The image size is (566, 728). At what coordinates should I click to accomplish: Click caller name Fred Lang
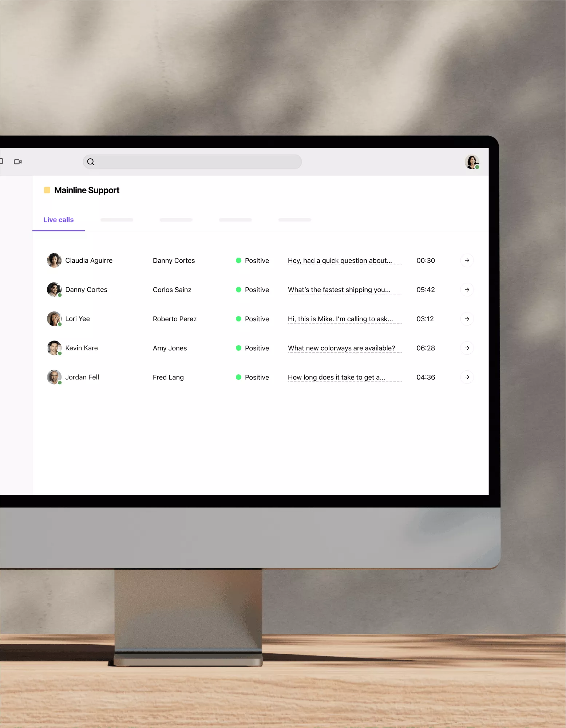coord(168,377)
